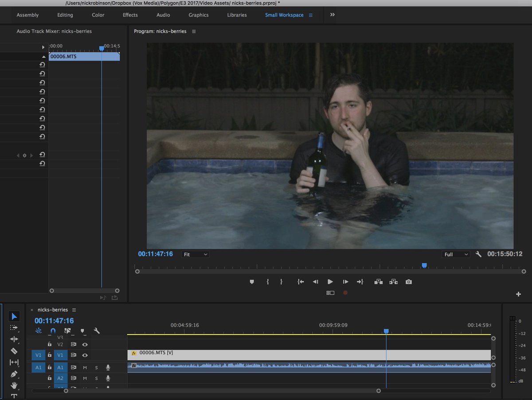
Task: Select the Hand tool
Action: click(14, 385)
